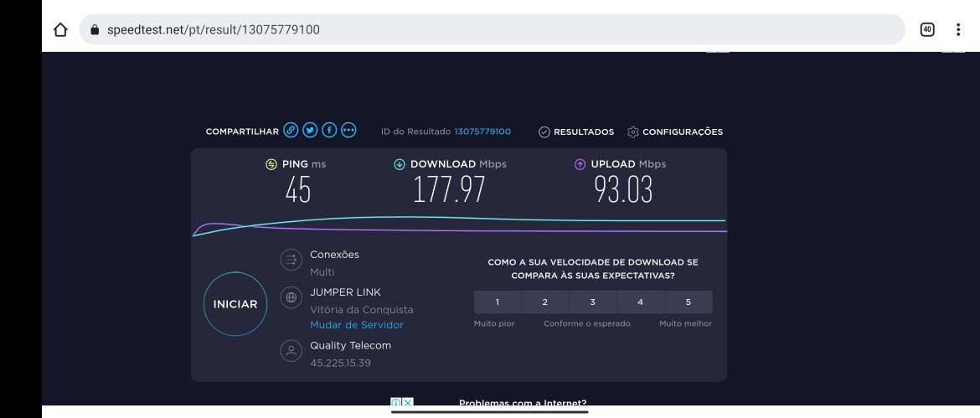Select rating 2 for download speed
Screen dimensions: 980x418
[x=544, y=302]
